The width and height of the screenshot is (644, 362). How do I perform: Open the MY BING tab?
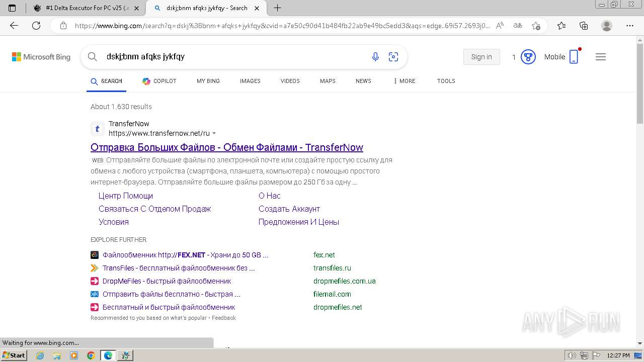click(208, 81)
